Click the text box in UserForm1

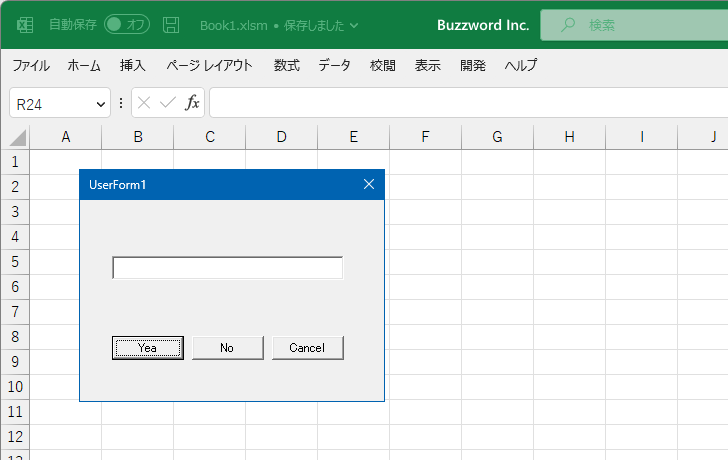click(228, 268)
